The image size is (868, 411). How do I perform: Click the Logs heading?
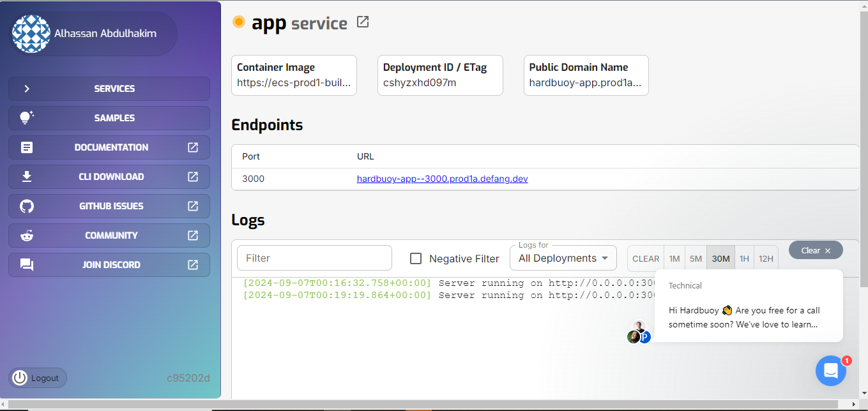click(248, 221)
